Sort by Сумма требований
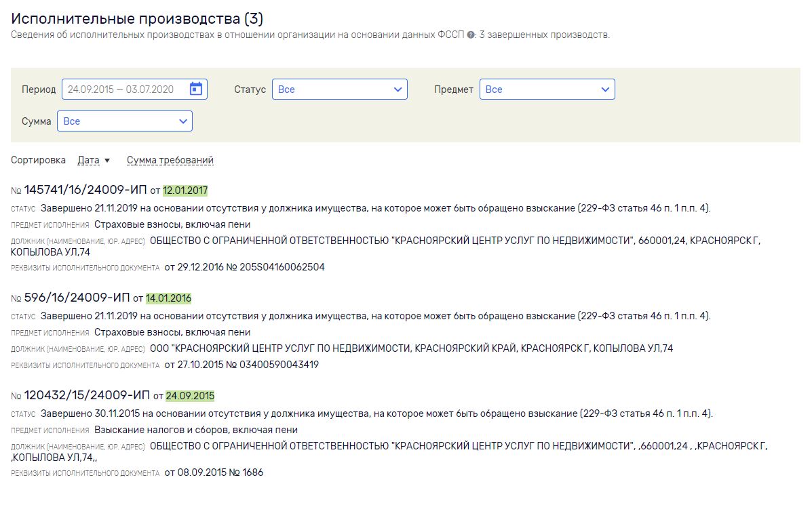 [x=170, y=161]
